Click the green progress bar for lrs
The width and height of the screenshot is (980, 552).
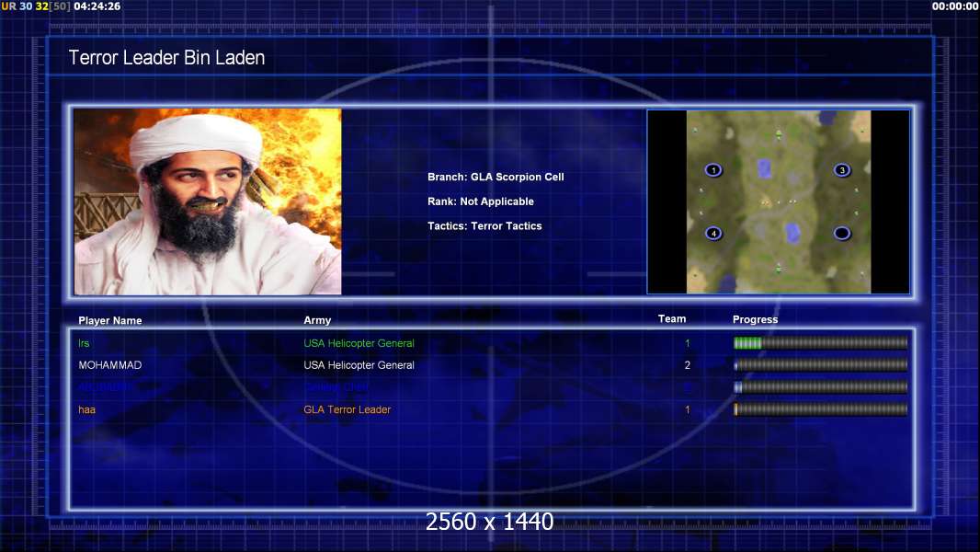tap(820, 342)
